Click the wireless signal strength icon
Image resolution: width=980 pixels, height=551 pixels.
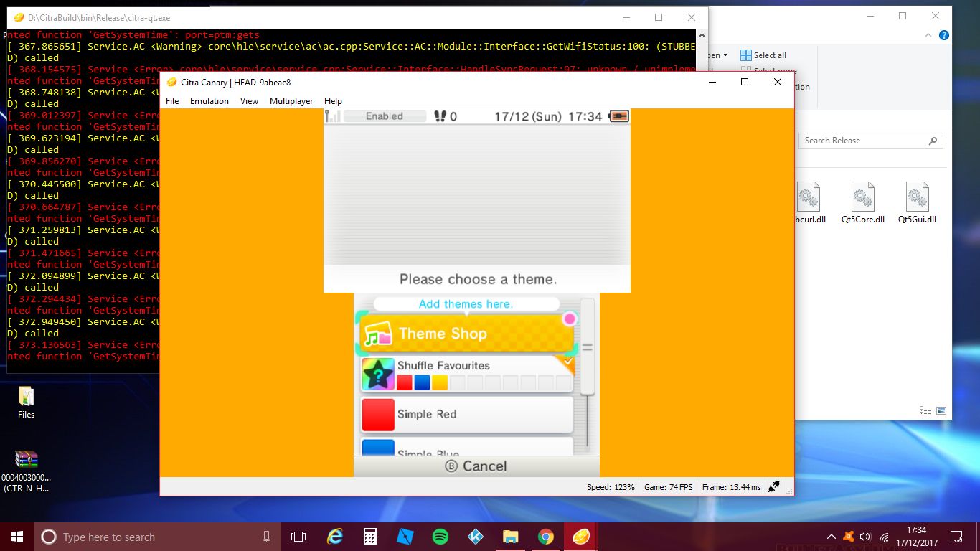pos(332,116)
